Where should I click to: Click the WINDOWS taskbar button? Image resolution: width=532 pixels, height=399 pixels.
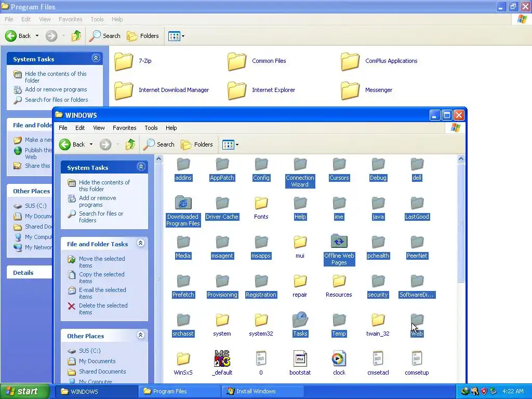pos(96,392)
